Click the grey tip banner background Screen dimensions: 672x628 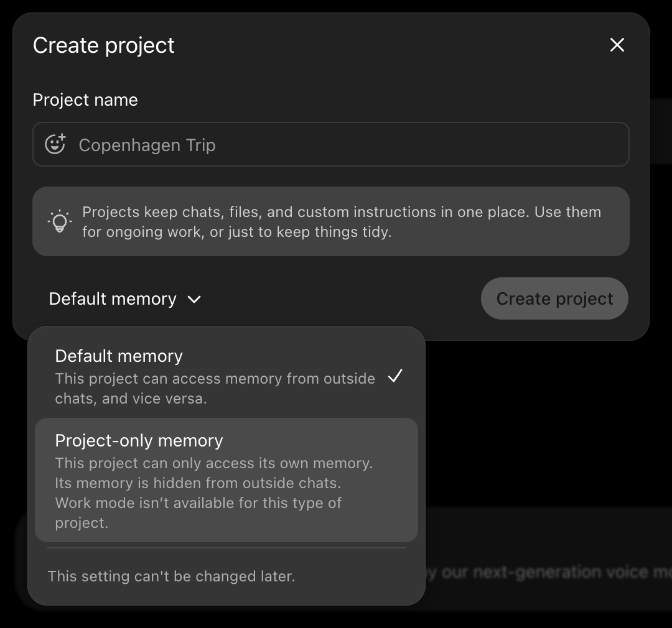331,221
